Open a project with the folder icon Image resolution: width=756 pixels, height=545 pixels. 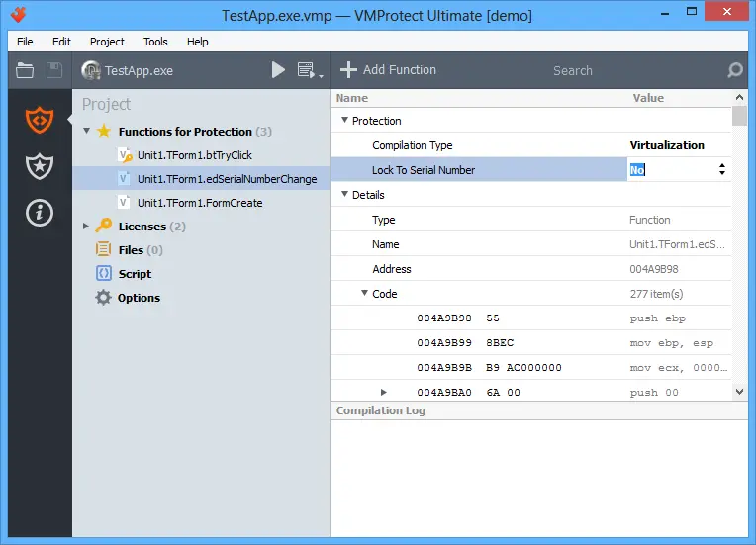pos(25,70)
